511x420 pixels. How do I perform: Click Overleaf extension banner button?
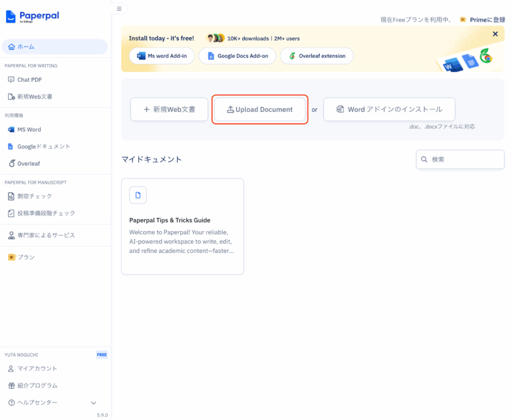[x=317, y=56]
